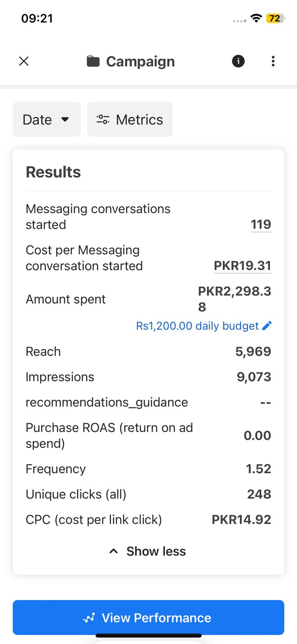Tap the Wi-Fi status bar icon
The height and width of the screenshot is (644, 297).
[256, 18]
